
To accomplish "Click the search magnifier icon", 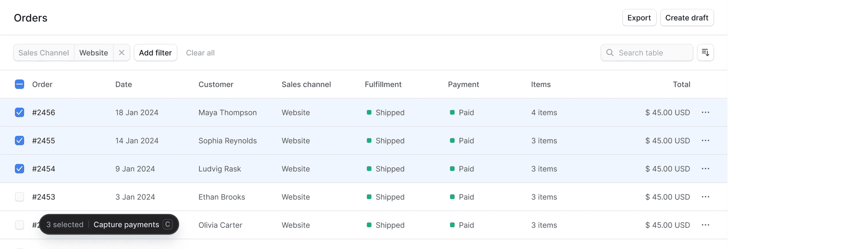I will [x=610, y=53].
